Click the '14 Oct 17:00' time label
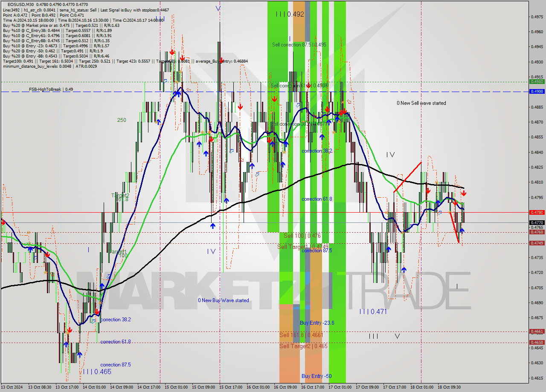The height and width of the screenshot is (392, 546). click(x=149, y=387)
